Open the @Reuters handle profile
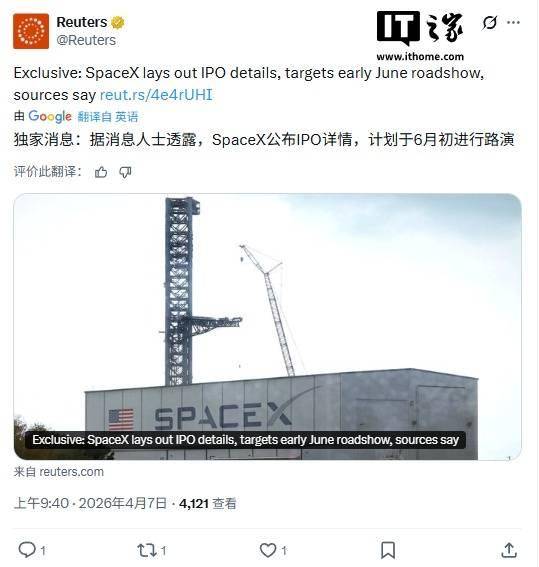Viewport: 539px width, 567px height. (x=86, y=40)
